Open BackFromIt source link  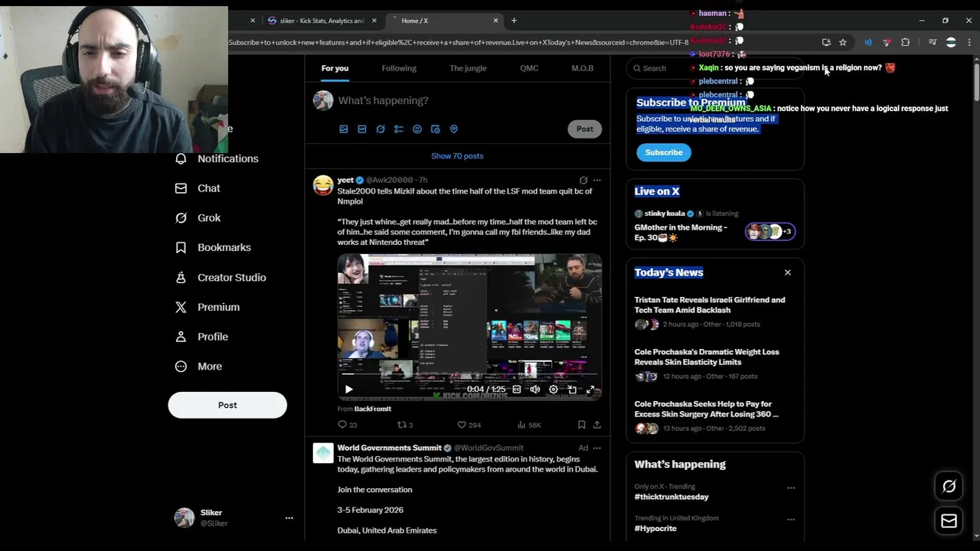coord(373,409)
